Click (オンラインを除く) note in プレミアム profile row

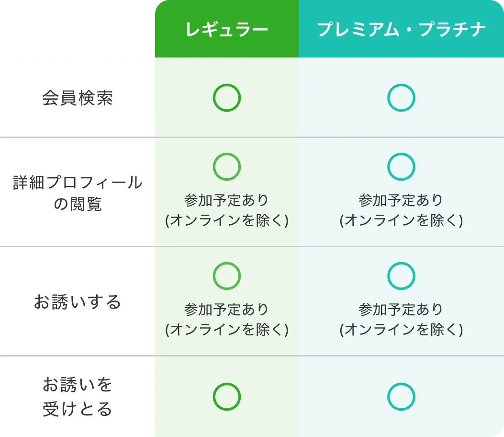pyautogui.click(x=401, y=221)
